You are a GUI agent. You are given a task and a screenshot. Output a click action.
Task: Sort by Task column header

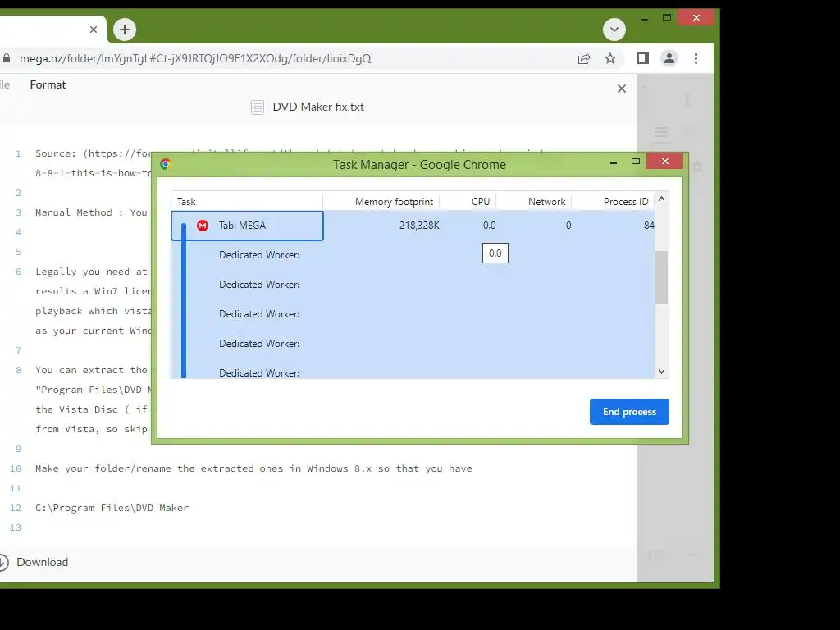coord(247,202)
